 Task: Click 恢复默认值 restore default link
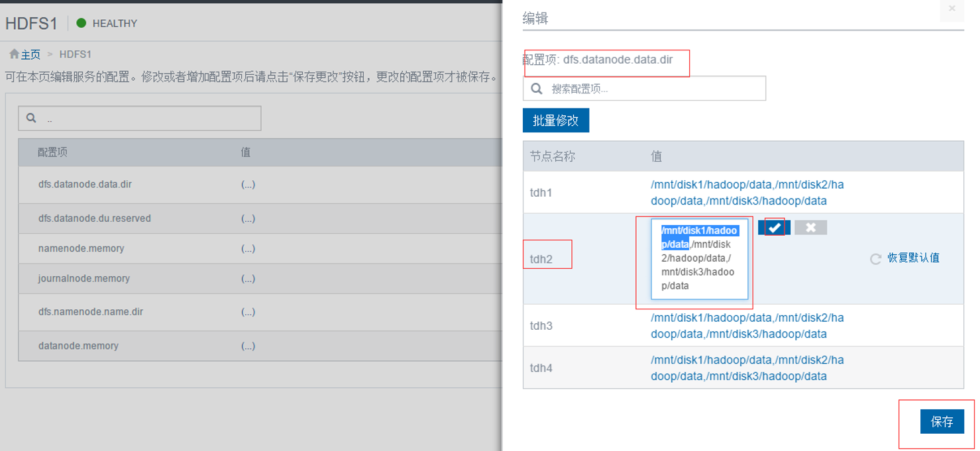click(x=913, y=258)
